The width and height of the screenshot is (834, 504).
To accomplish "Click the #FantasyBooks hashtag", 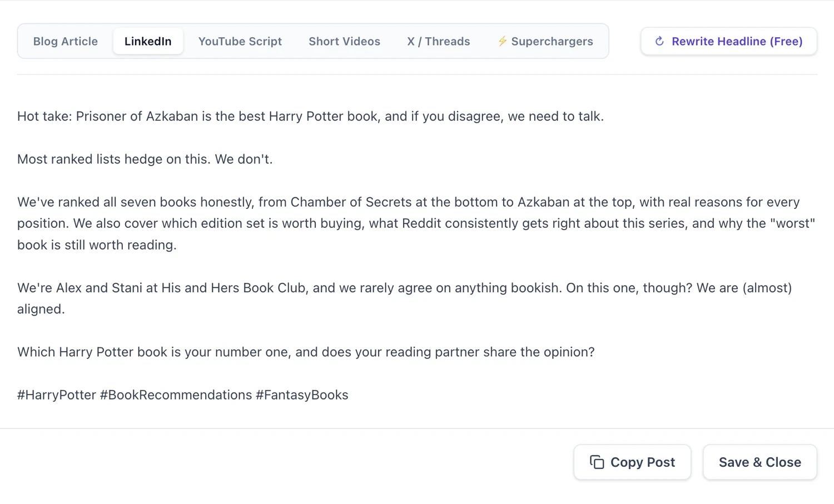I will click(302, 395).
